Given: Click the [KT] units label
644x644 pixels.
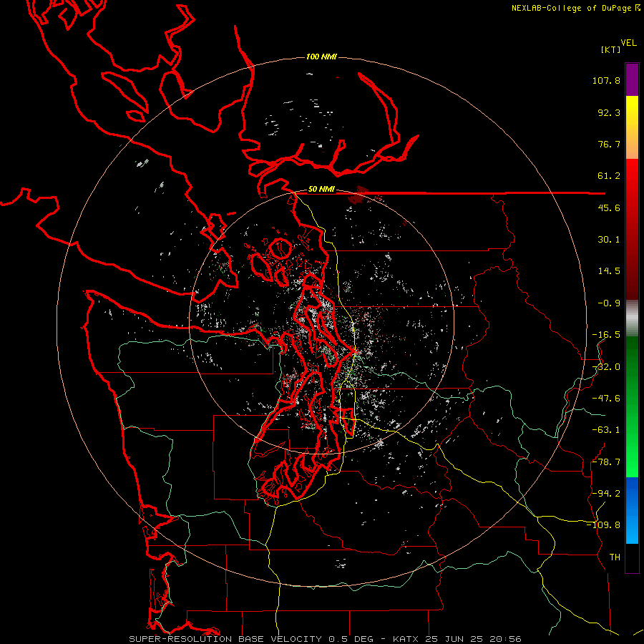Looking at the screenshot, I should (610, 49).
